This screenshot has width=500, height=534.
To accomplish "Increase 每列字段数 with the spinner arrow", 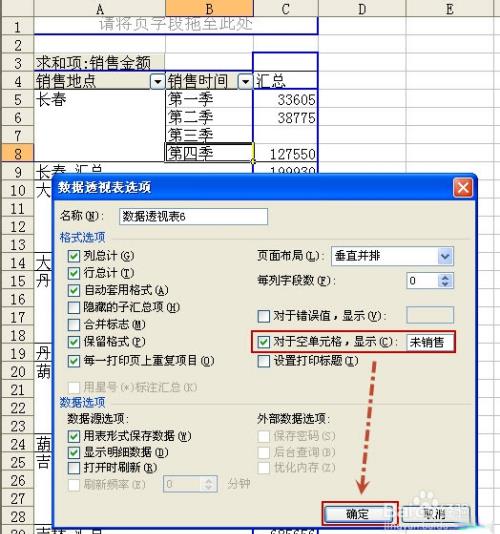I will (x=445, y=277).
